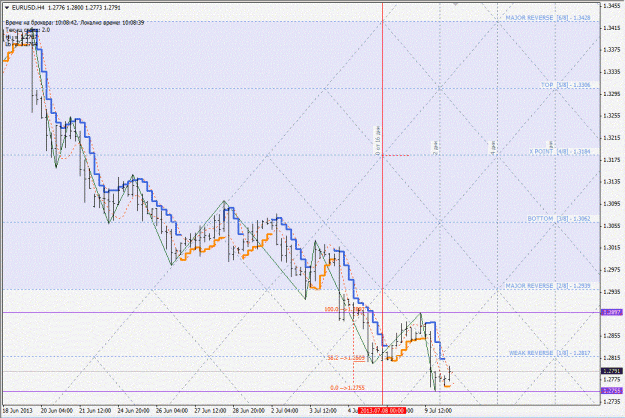
Task: Click the purple 1.2755 price tag
Action: coord(612,391)
